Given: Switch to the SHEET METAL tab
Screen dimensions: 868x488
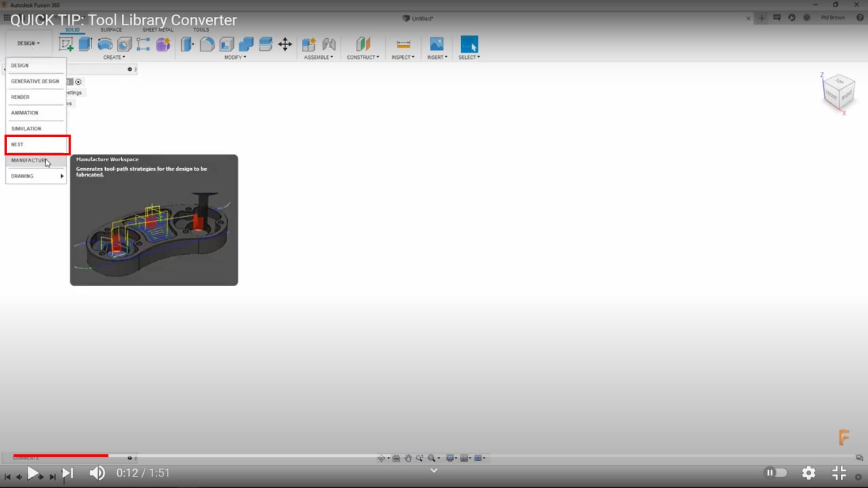Looking at the screenshot, I should pos(158,30).
